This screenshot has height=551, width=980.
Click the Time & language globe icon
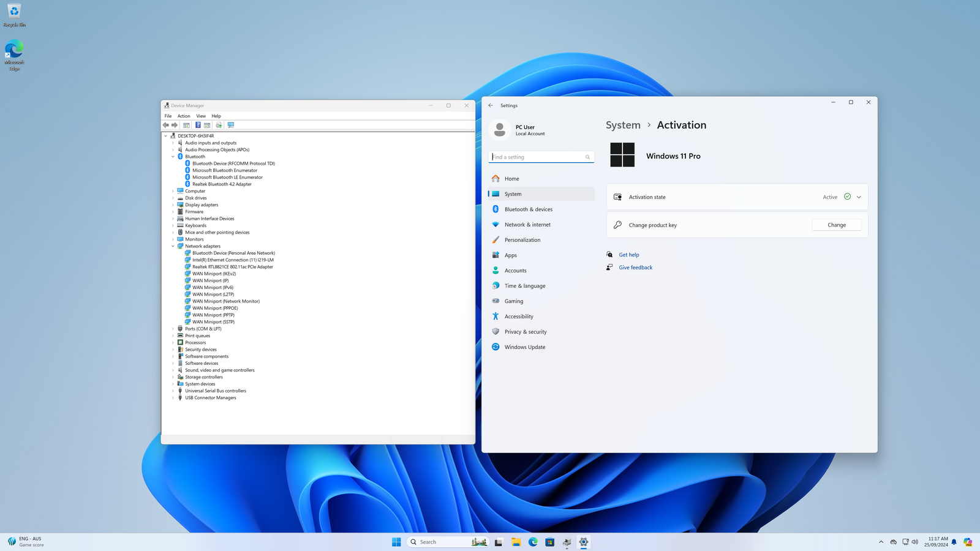point(496,286)
